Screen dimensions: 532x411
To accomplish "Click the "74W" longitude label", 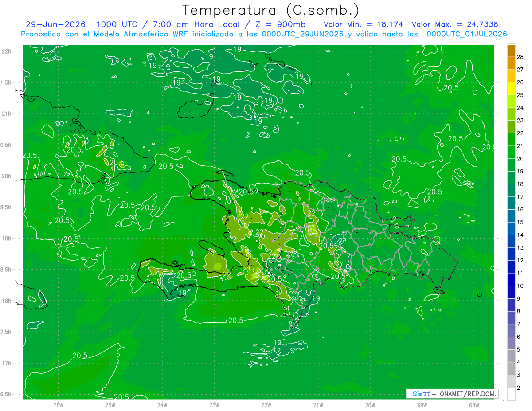I will coord(162,405).
